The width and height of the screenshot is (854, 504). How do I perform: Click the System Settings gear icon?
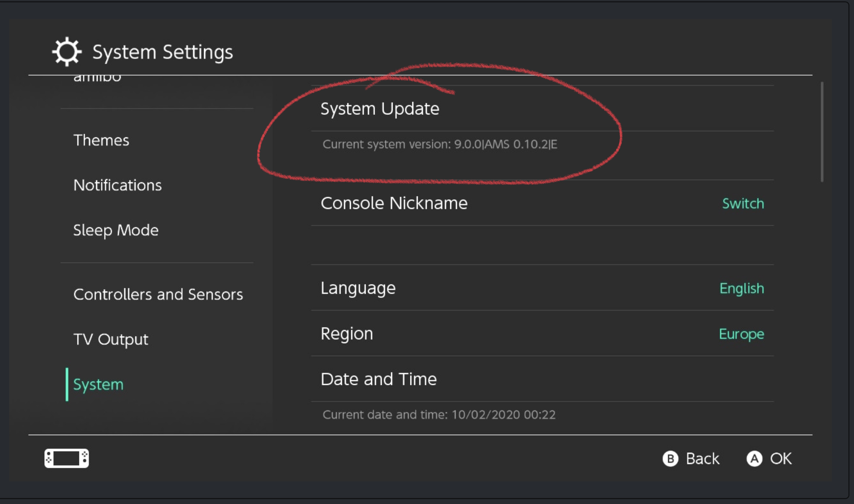[x=67, y=52]
